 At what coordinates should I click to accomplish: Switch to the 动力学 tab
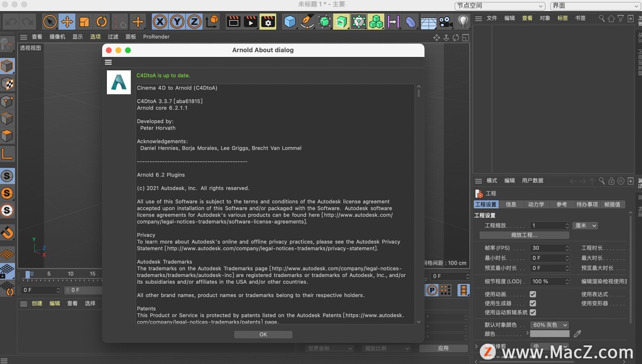[536, 205]
